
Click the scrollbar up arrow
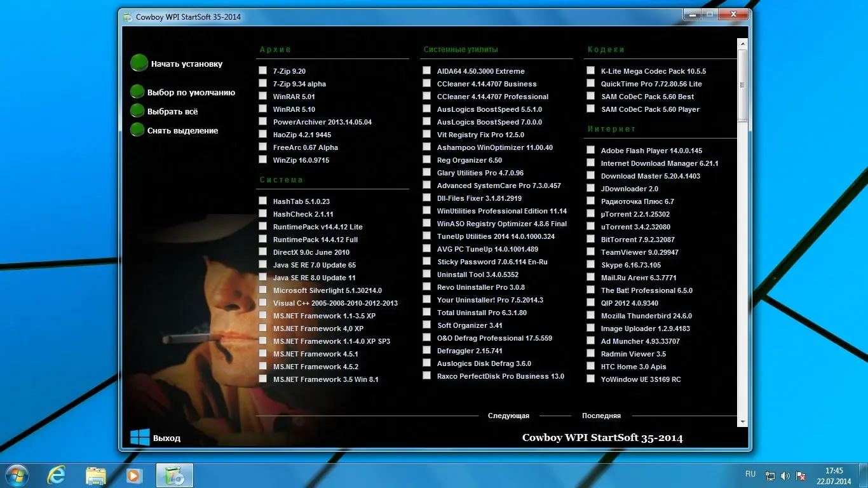point(742,44)
